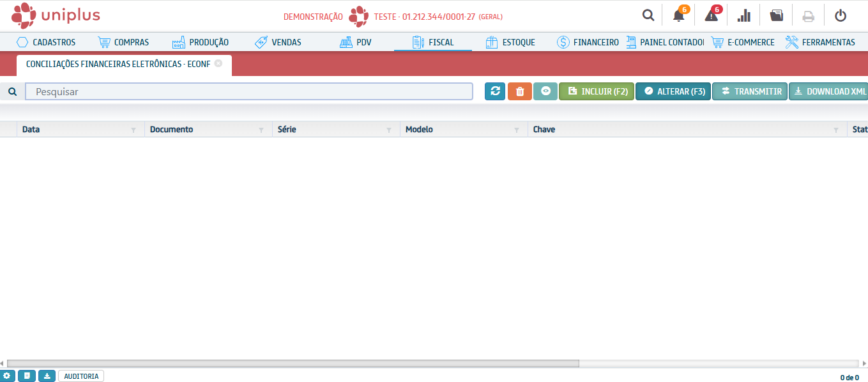Click the orange trash delete button
Screen dimensions: 868x382
click(520, 91)
